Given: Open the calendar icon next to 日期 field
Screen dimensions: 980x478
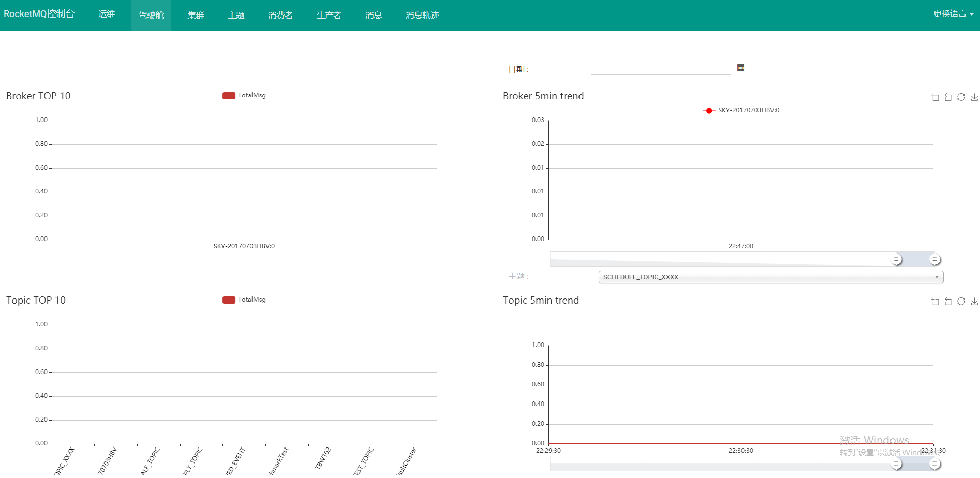Looking at the screenshot, I should [740, 67].
